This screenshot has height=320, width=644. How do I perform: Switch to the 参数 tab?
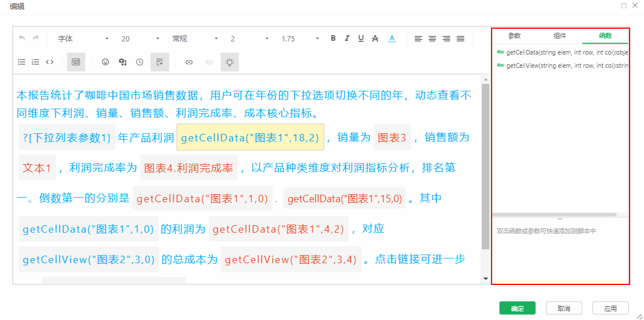(x=515, y=36)
